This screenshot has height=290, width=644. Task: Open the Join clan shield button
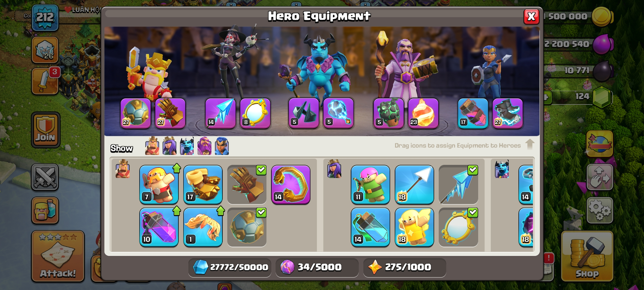46,130
